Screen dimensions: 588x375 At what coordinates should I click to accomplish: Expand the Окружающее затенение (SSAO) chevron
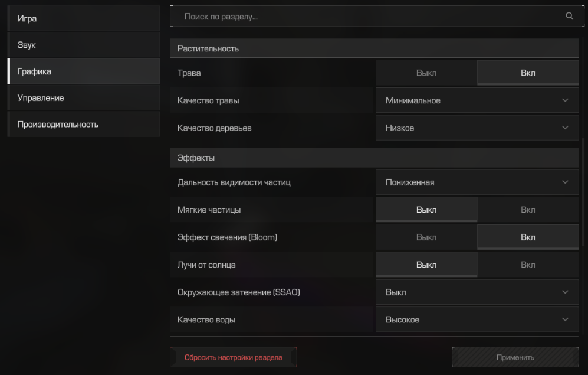[x=565, y=292]
